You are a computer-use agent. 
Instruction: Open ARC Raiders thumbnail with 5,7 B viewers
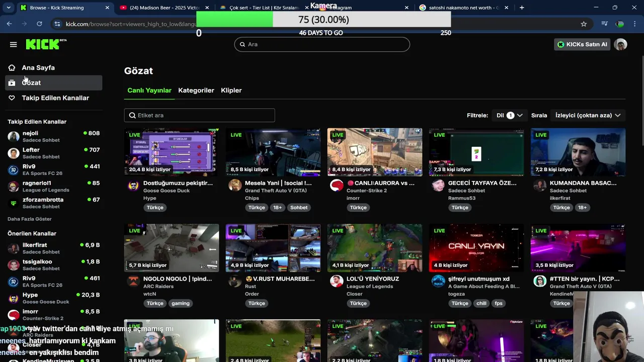click(x=172, y=248)
